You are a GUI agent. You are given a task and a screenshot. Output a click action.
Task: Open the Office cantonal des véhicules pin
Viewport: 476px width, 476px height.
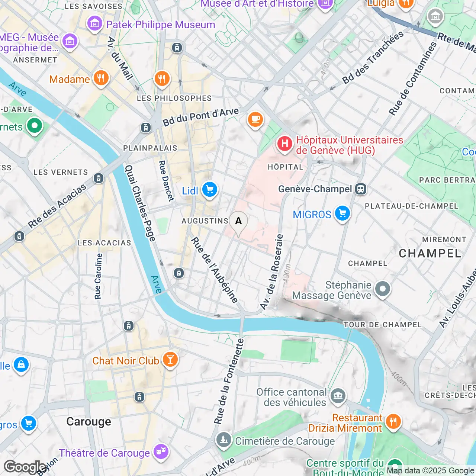[338, 396]
